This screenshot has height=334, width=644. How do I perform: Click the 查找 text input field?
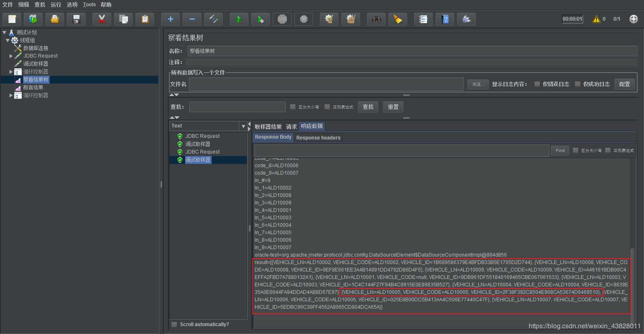(x=237, y=107)
